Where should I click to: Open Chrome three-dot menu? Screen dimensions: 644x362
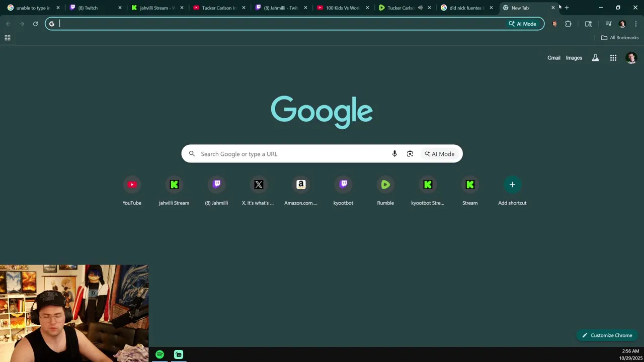click(636, 24)
